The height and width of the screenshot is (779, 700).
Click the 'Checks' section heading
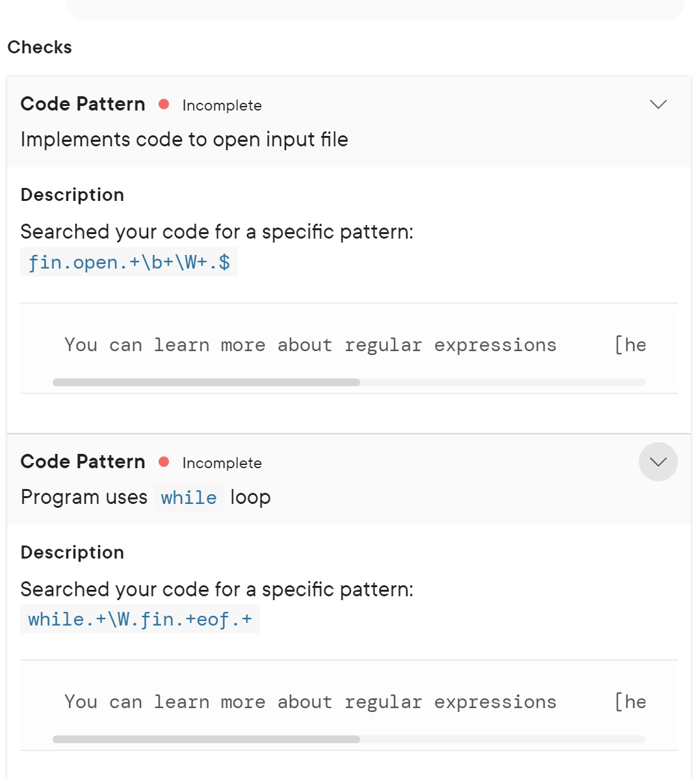pos(40,47)
